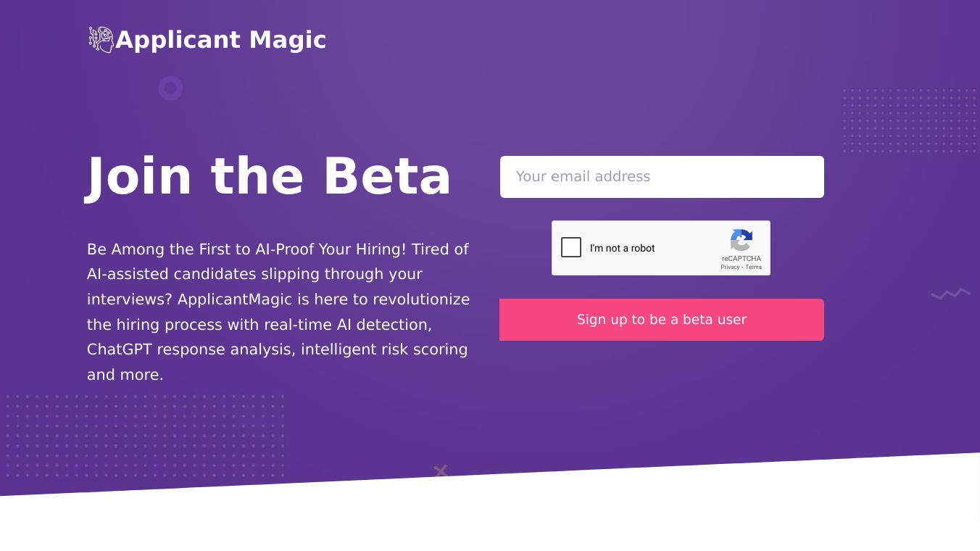Open the Applicant Magic brand name link
Image resolution: width=980 pixels, height=551 pixels.
point(220,40)
